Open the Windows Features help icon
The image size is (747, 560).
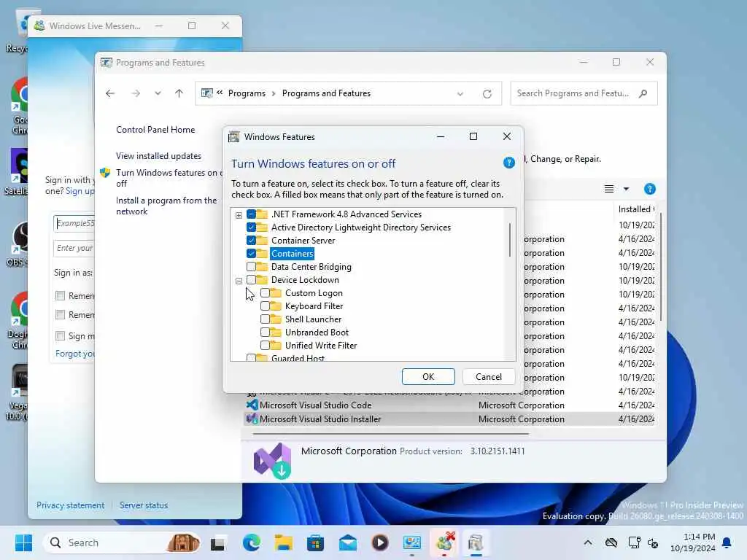click(x=508, y=163)
